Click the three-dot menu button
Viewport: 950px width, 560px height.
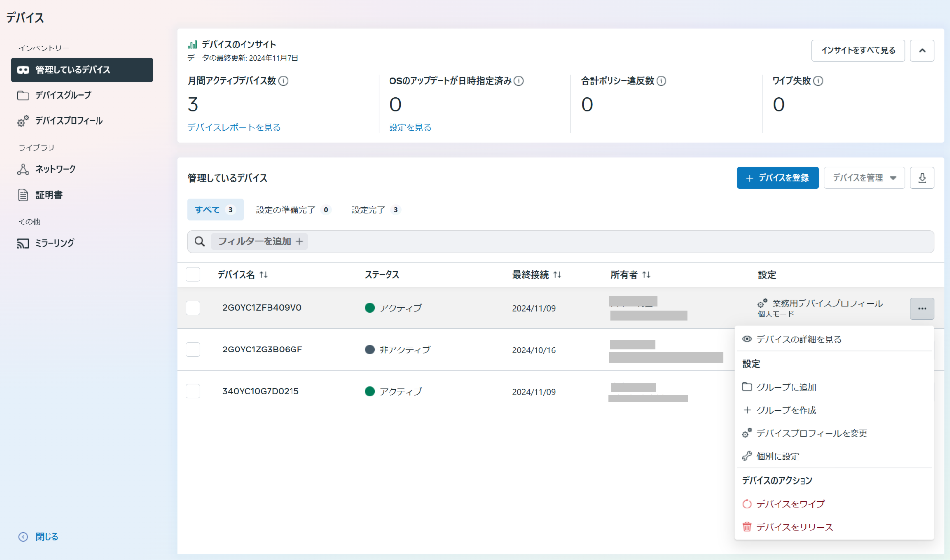tap(922, 308)
